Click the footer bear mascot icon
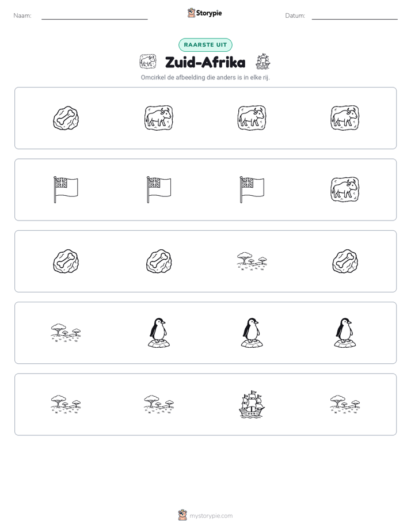Viewport: 411px width, 532px height. click(x=182, y=515)
